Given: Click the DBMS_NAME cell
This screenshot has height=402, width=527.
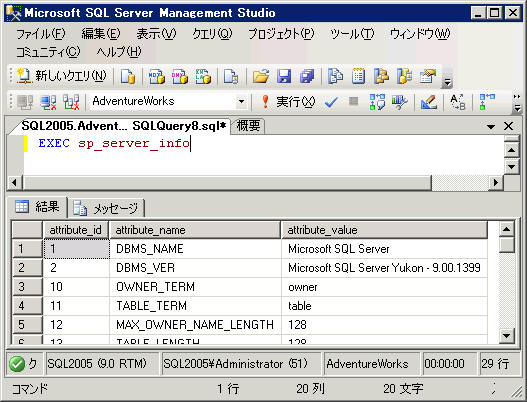Looking at the screenshot, I should [195, 249].
